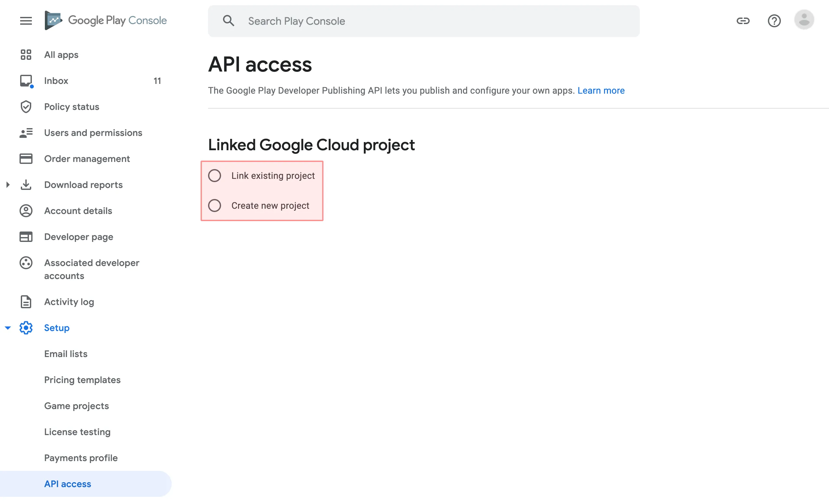Screen dimensions: 829x504
Task: Open the Setup gear icon
Action: click(26, 328)
